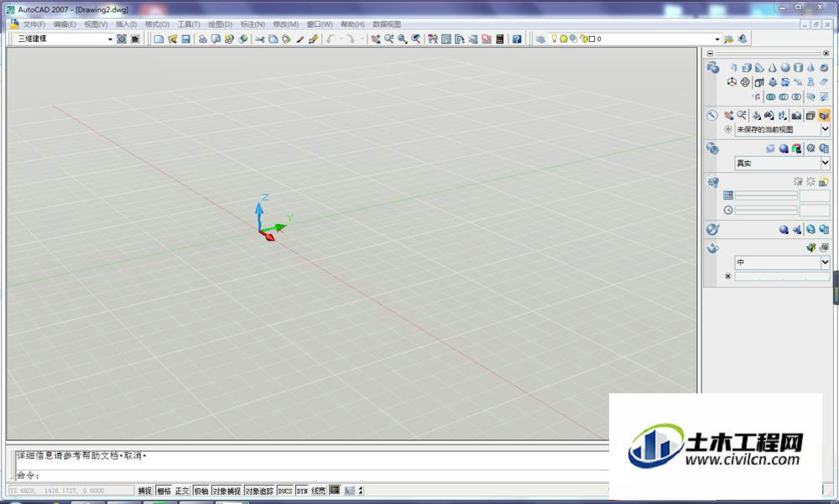Close the dashboard panel with X button
The width and height of the screenshot is (839, 504).
click(826, 54)
